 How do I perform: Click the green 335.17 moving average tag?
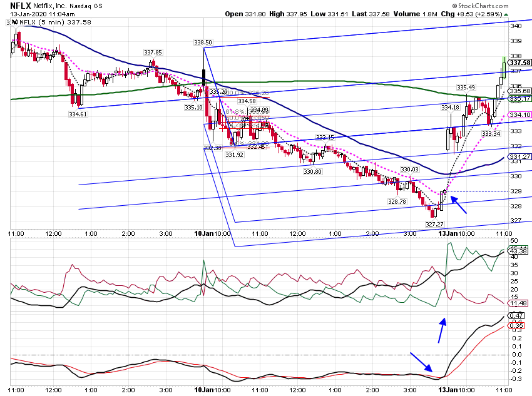519,99
